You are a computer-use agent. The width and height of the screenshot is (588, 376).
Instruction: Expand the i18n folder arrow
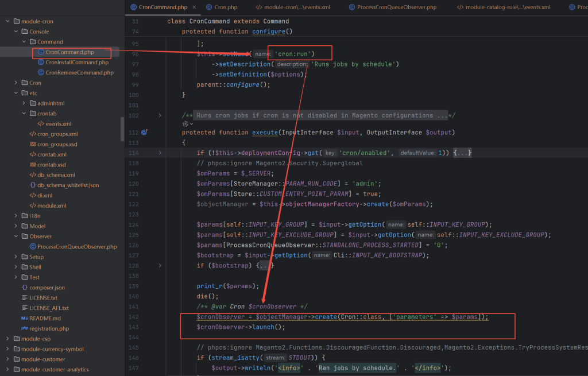16,215
